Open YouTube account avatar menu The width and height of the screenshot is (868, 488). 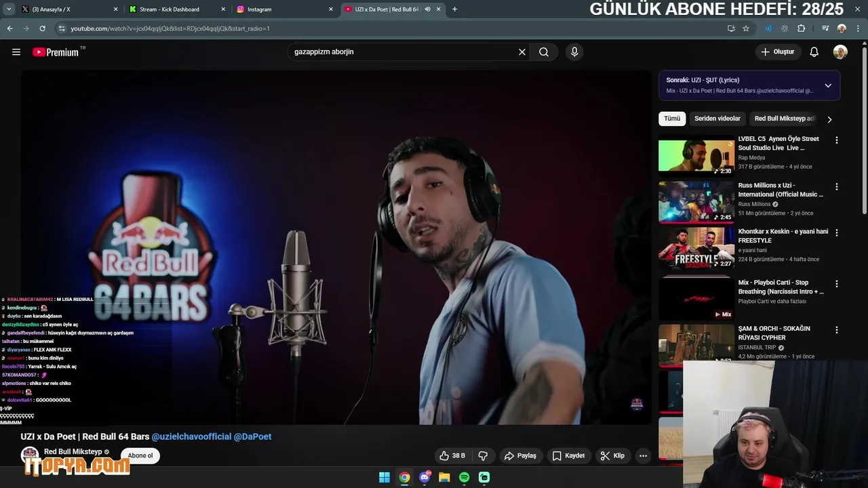(x=840, y=52)
